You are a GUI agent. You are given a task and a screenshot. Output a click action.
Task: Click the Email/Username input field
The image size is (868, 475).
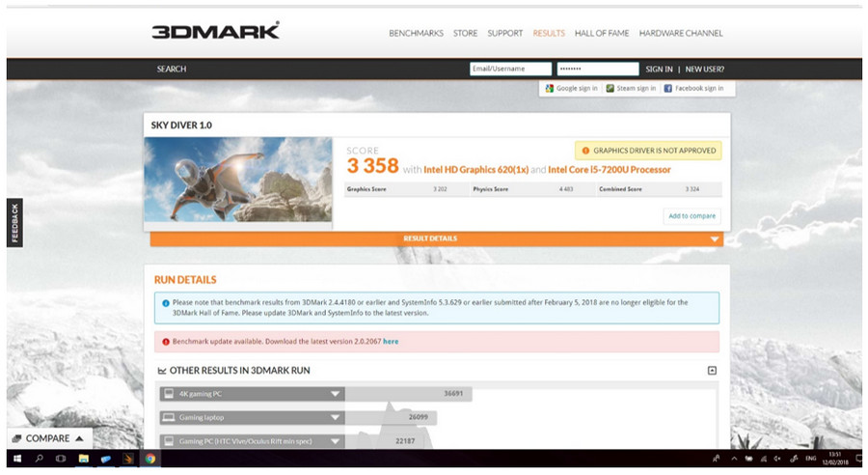(x=510, y=70)
